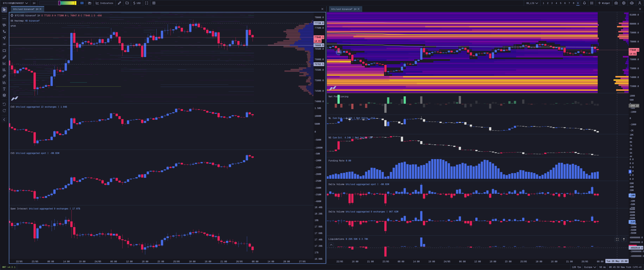Open the folder templates icon
Image resolution: width=644 pixels, height=270 pixels.
pyautogui.click(x=127, y=3)
